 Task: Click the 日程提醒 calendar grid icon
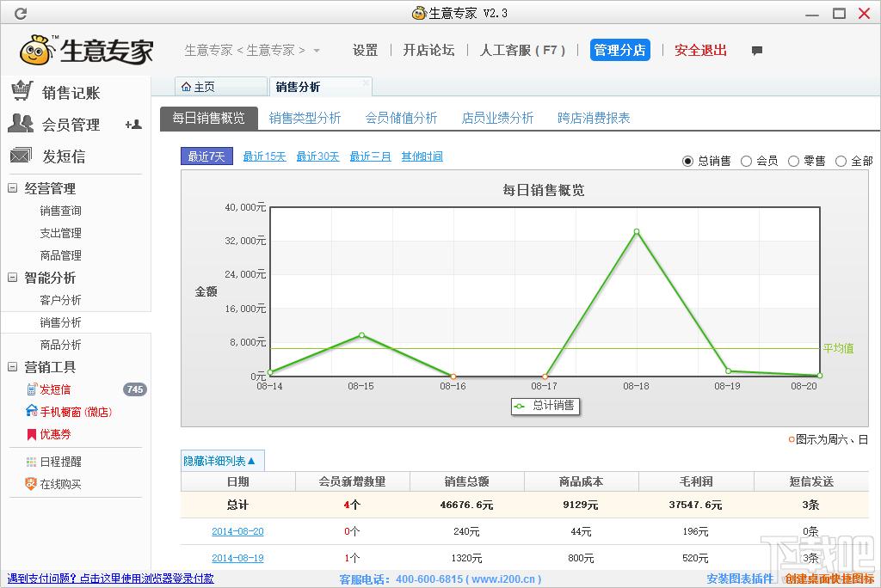(32, 462)
